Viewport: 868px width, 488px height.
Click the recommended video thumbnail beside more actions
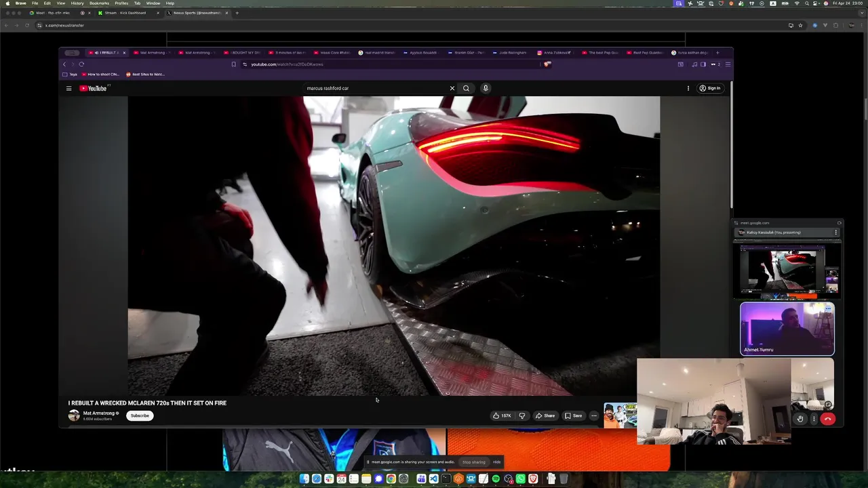620,415
